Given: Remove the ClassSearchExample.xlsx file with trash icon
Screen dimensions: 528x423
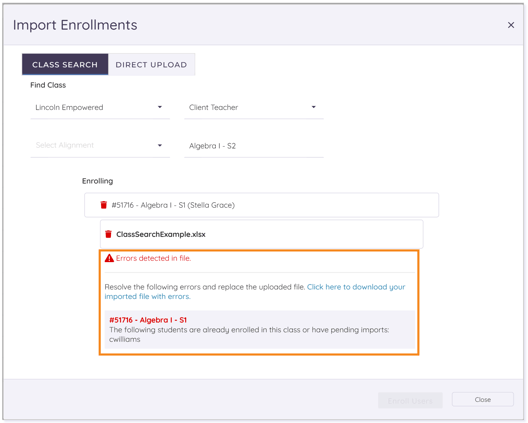Looking at the screenshot, I should click(108, 234).
